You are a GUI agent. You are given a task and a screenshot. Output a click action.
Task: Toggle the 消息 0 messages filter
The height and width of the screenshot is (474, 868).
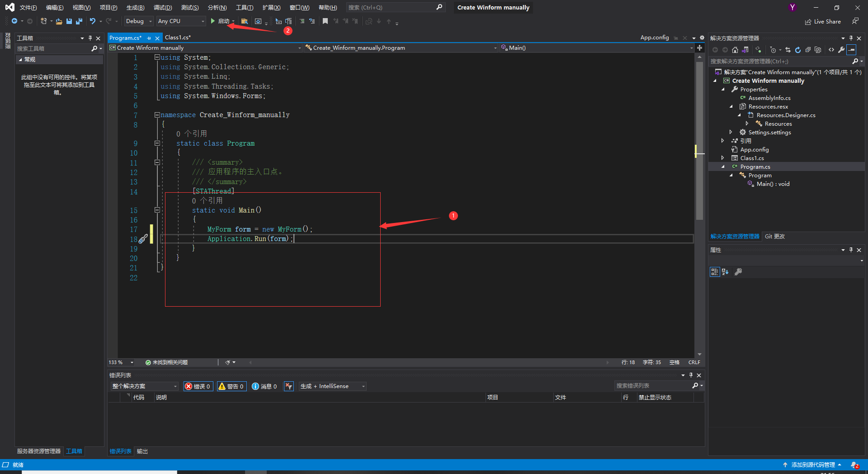click(264, 386)
